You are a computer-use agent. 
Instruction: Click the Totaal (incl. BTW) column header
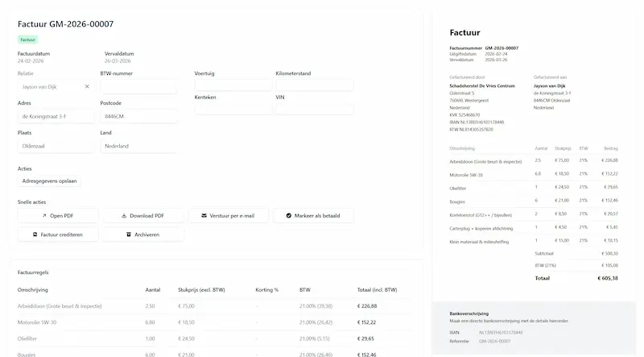click(x=377, y=289)
